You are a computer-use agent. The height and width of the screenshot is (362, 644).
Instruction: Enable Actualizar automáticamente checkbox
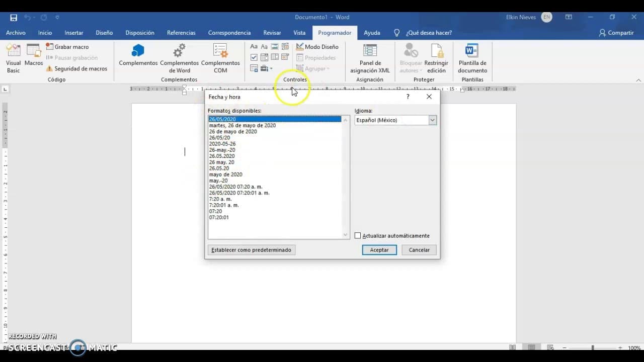coord(358,236)
